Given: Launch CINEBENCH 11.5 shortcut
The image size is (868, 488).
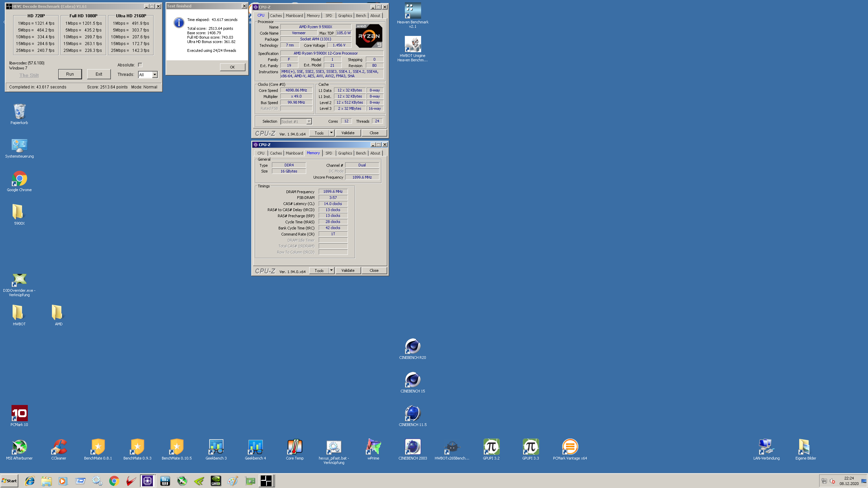Looking at the screenshot, I should [413, 416].
